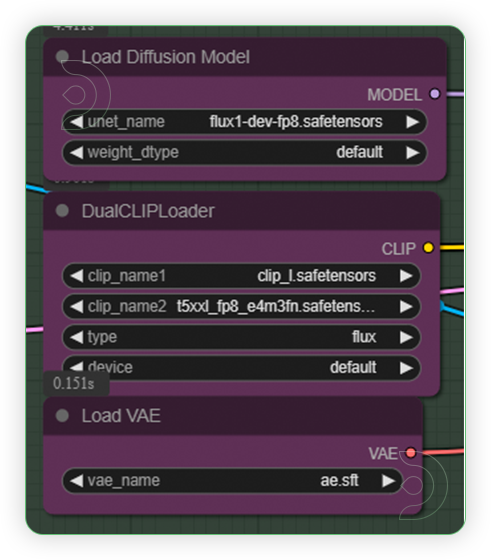This screenshot has height=560, width=491.
Task: Select previous type option with left arrow
Action: 76,337
